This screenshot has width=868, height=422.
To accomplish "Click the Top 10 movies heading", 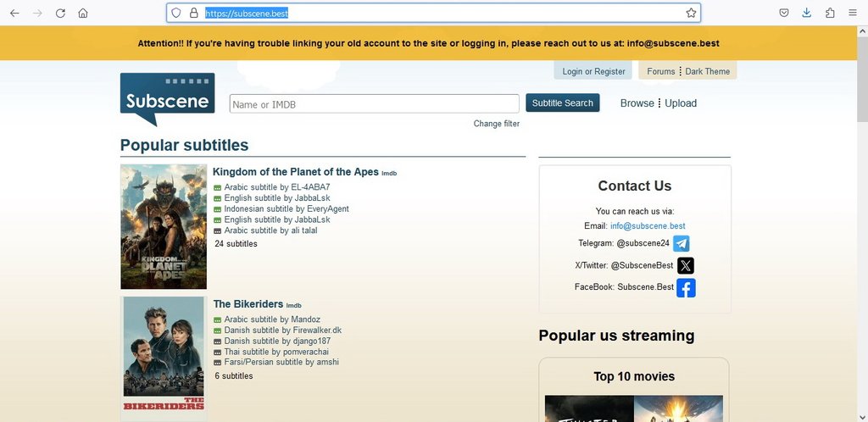I will [634, 376].
